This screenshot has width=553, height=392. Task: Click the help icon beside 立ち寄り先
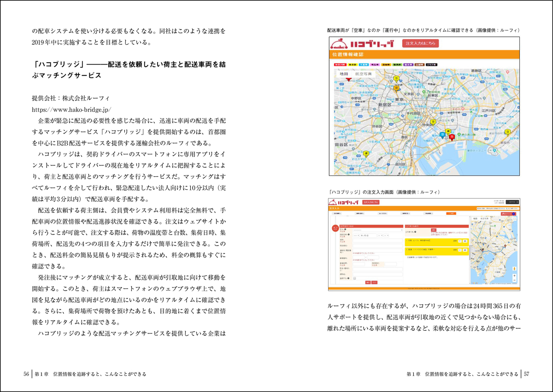(x=415, y=232)
